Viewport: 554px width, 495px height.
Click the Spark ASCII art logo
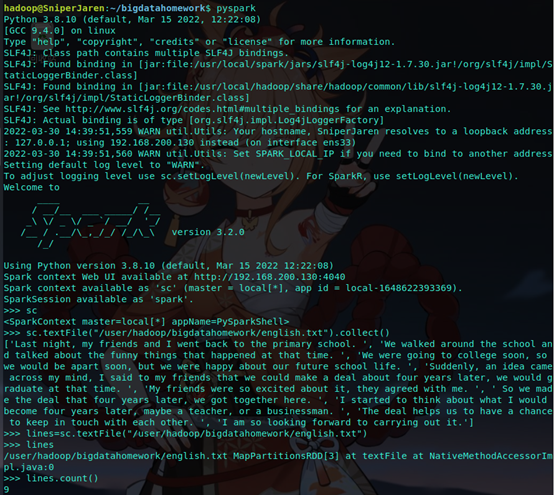[x=90, y=226]
